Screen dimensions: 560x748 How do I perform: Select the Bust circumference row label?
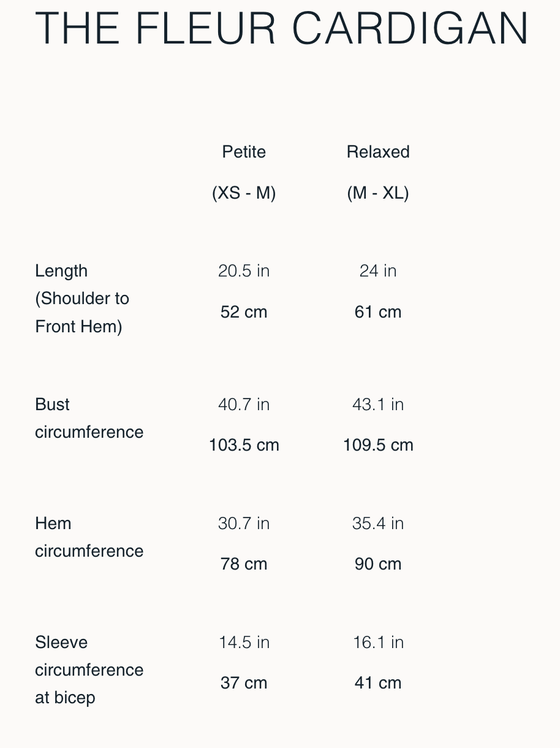point(89,418)
